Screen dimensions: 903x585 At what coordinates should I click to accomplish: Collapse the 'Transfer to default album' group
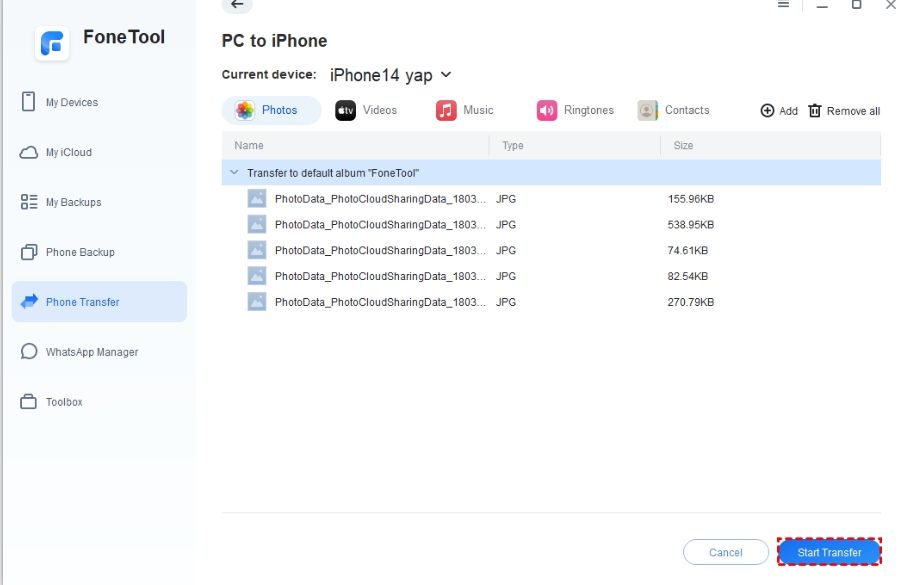(234, 173)
